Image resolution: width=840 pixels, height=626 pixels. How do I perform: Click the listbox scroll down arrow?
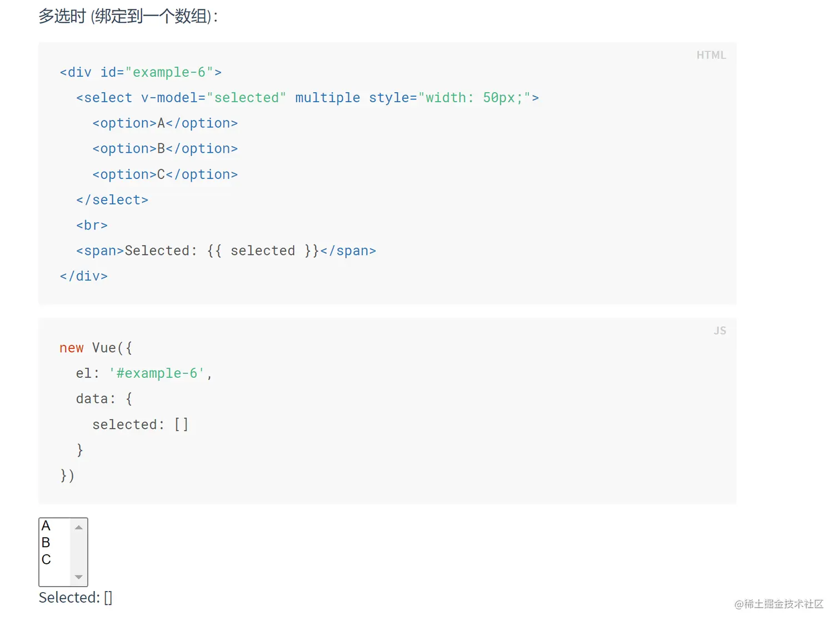(79, 577)
